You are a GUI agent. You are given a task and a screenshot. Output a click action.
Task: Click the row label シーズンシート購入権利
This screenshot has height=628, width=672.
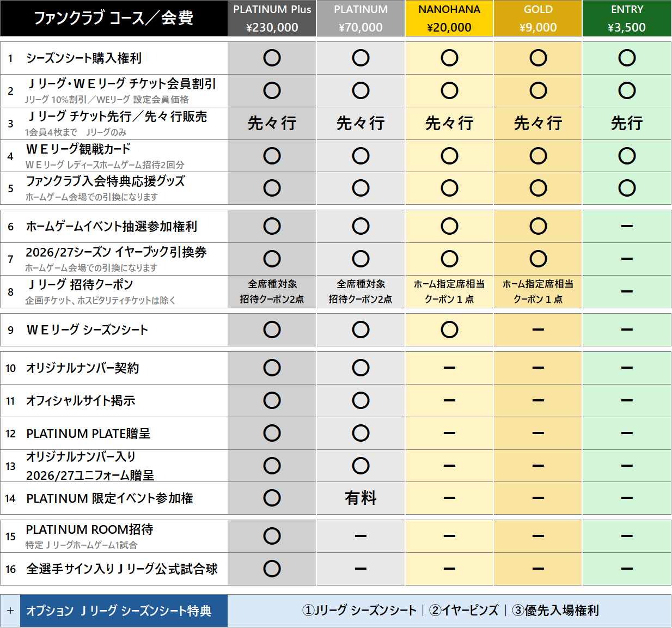tap(84, 58)
